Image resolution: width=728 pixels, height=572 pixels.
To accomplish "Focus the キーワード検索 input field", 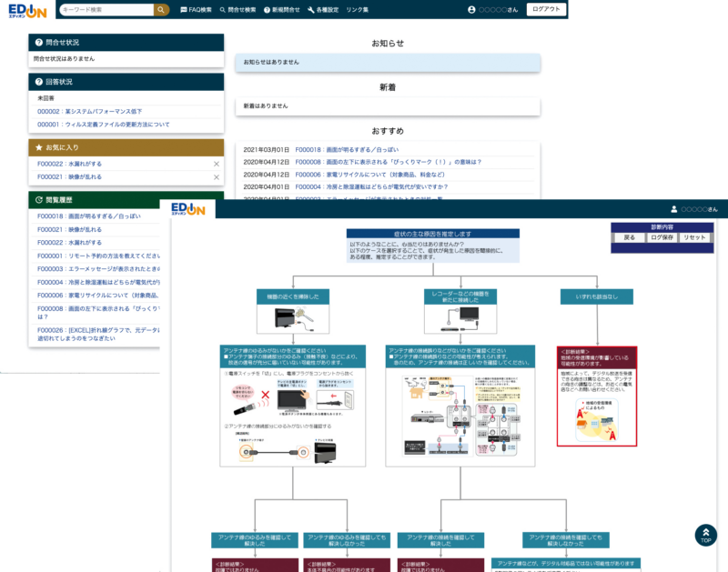I will pos(106,9).
